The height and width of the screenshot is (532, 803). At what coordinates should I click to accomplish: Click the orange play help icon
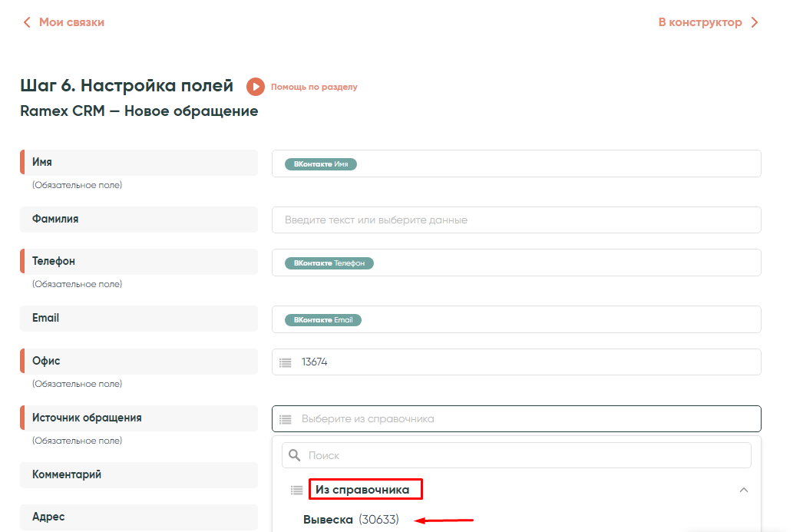click(256, 87)
